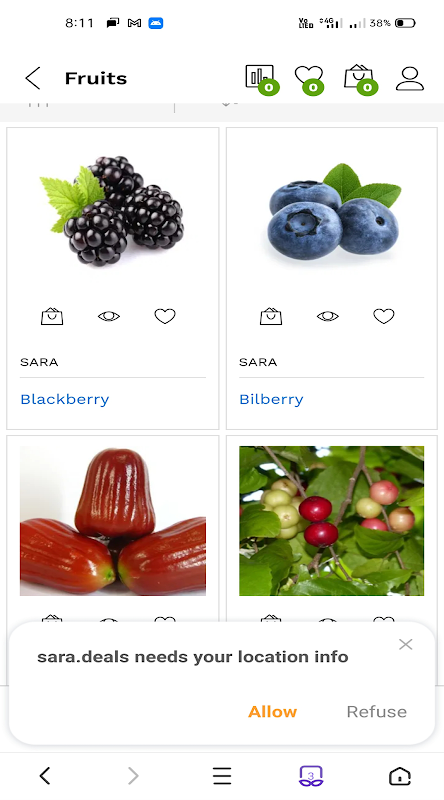This screenshot has width=444, height=800.
Task: Add Blackberry to cart with bag icon
Action: (x=52, y=316)
